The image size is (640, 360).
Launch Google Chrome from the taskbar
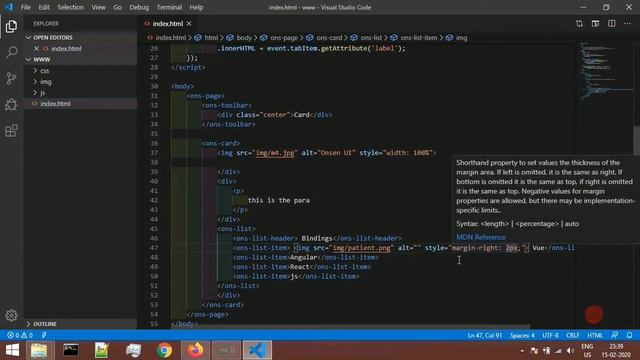pos(164,350)
